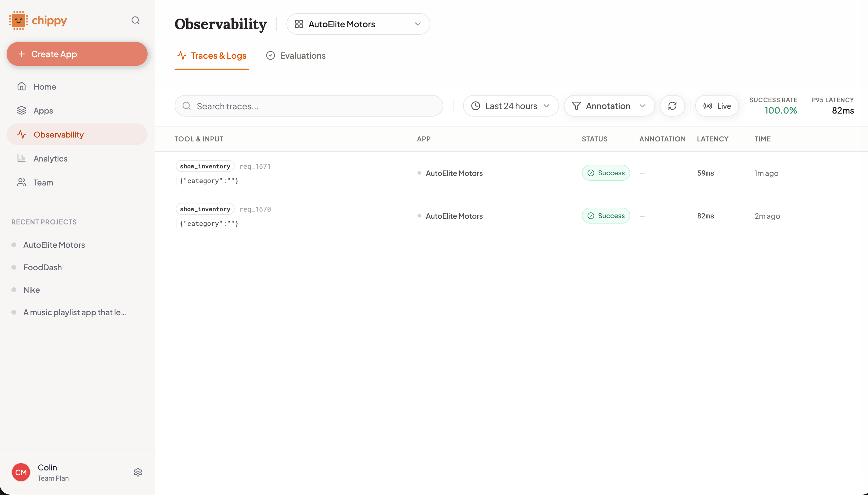Open Apps in sidebar
Screen dimensions: 868x495
[77, 111]
